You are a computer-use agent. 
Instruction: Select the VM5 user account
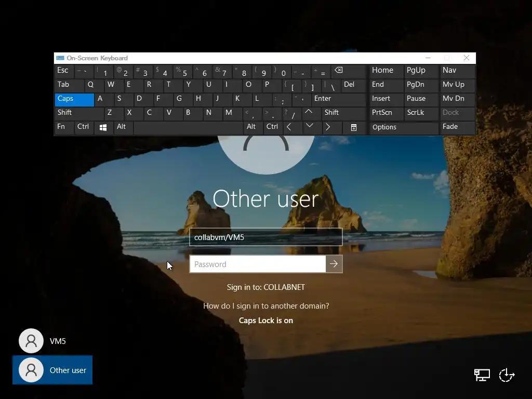[x=43, y=341]
